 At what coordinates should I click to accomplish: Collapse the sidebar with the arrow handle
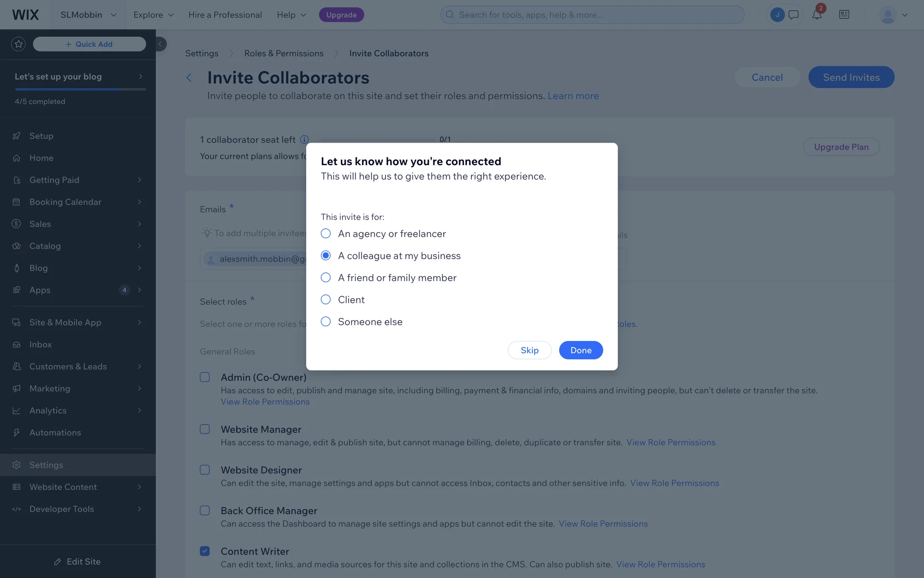coord(160,44)
